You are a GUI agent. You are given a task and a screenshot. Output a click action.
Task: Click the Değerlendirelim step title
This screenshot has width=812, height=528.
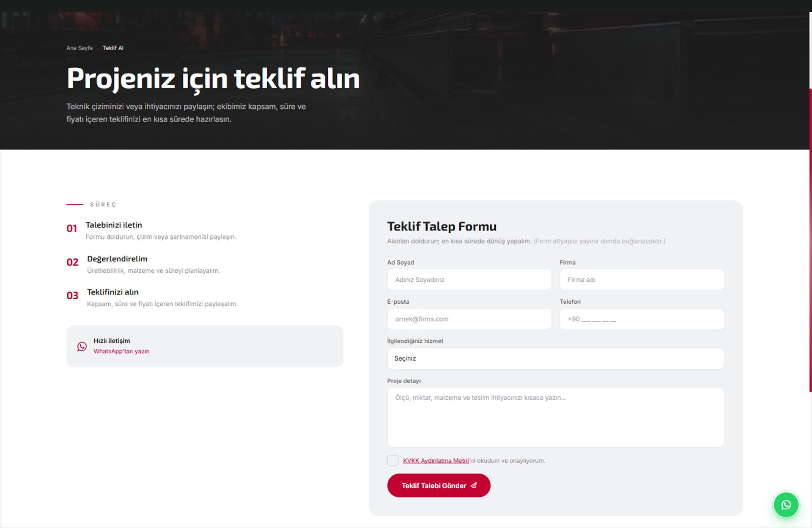tap(117, 258)
